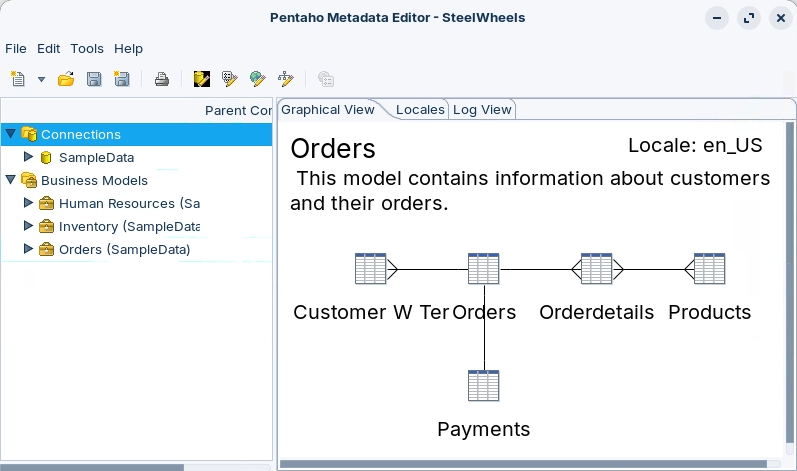Open the Tools menu
797x471 pixels.
87,48
